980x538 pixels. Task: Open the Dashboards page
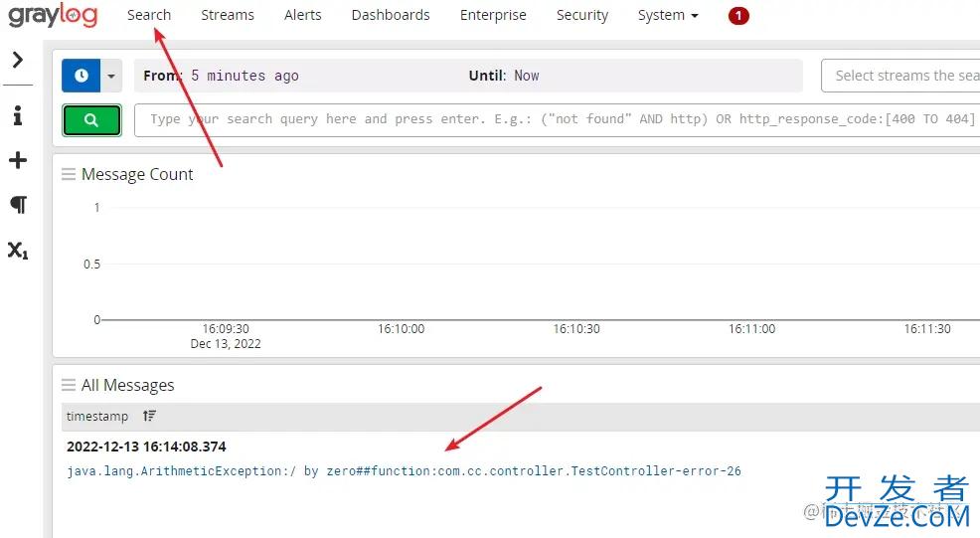coord(391,15)
